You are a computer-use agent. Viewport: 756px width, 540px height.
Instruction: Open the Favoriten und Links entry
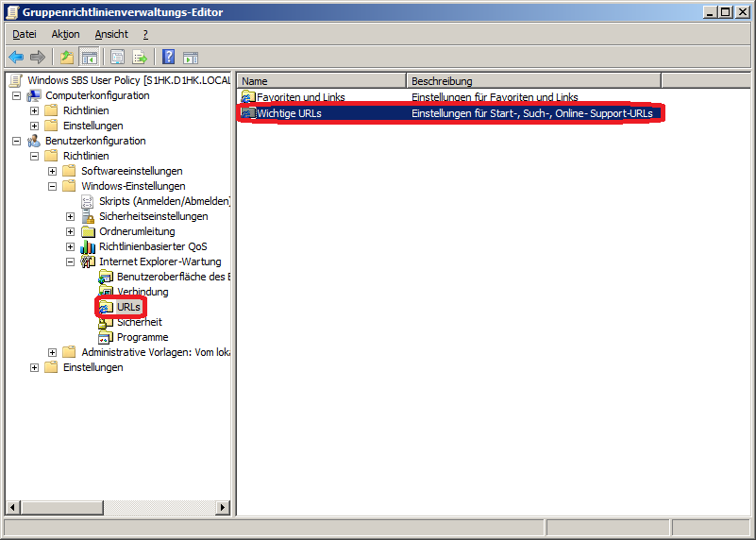tap(300, 97)
